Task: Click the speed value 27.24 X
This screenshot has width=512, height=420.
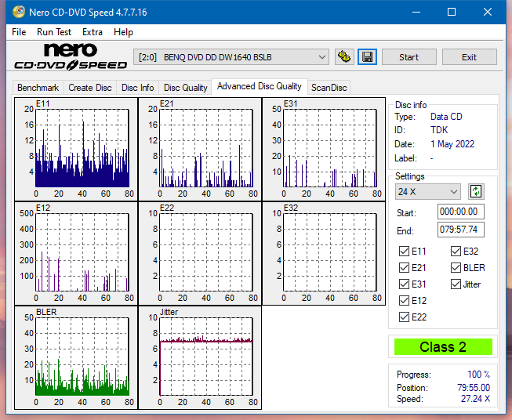Action: click(x=475, y=399)
